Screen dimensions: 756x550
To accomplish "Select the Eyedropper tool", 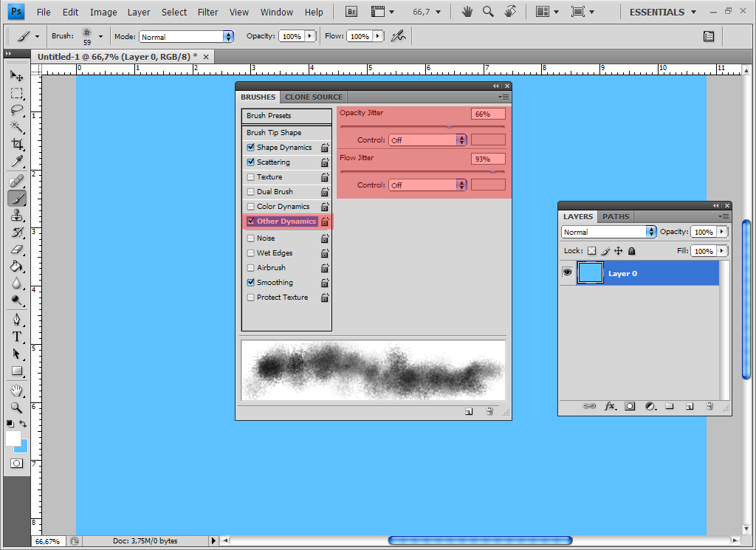I will pos(16,160).
